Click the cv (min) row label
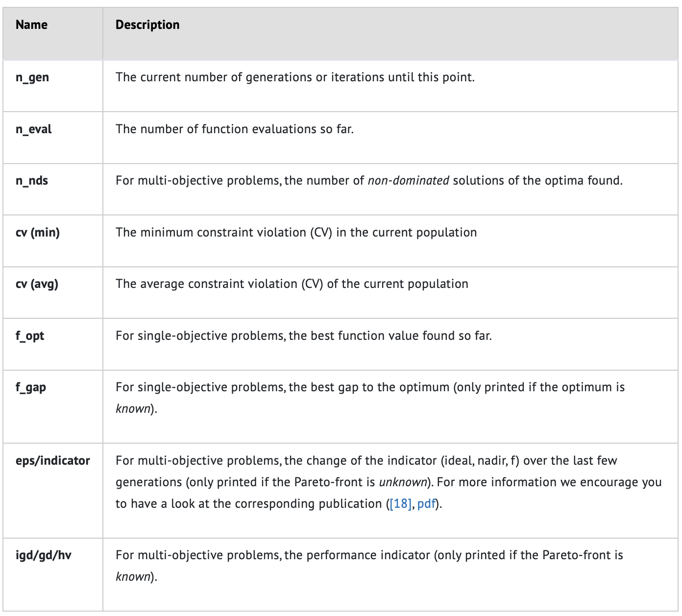This screenshot has width=682, height=616. (x=38, y=233)
